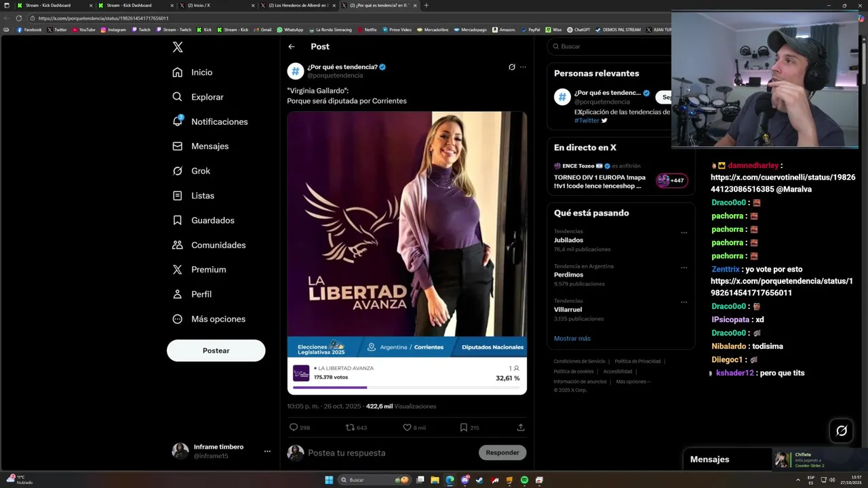The width and height of the screenshot is (868, 488).
Task: Open the @porquetendencia avatar on post
Action: (x=296, y=71)
